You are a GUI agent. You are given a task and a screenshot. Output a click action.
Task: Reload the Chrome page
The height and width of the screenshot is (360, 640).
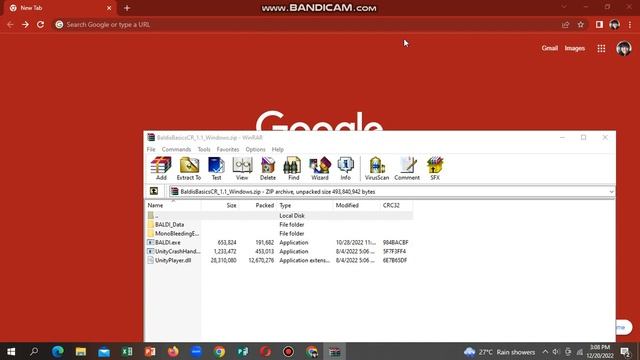pos(40,24)
